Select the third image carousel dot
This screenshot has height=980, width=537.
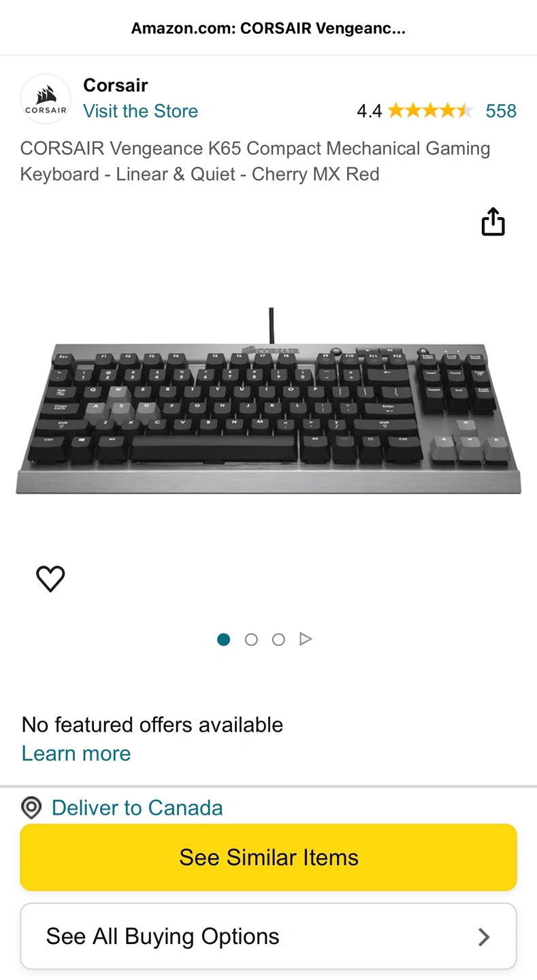[x=278, y=639]
